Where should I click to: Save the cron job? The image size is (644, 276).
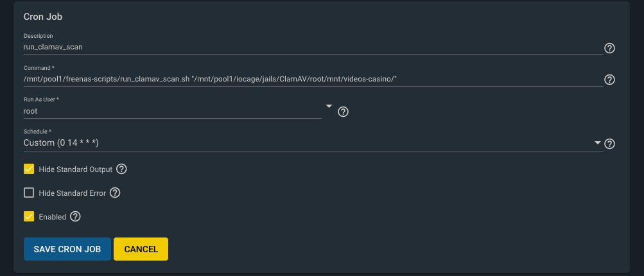click(67, 249)
